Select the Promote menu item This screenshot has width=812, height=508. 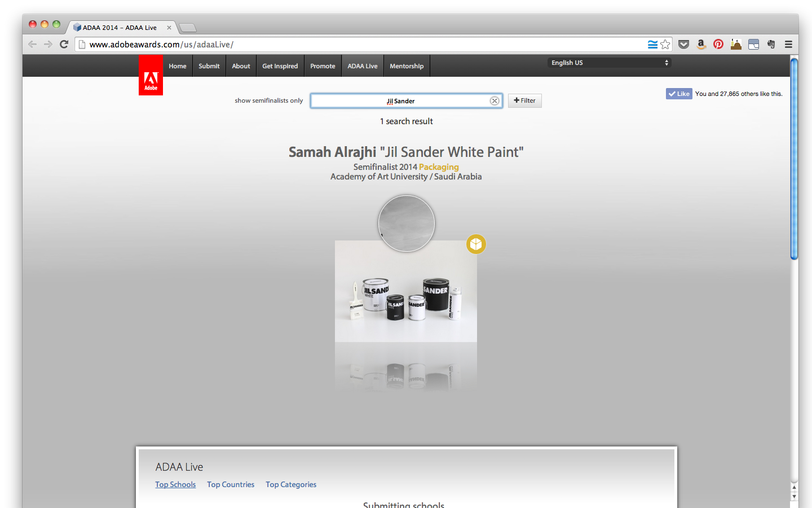[323, 66]
